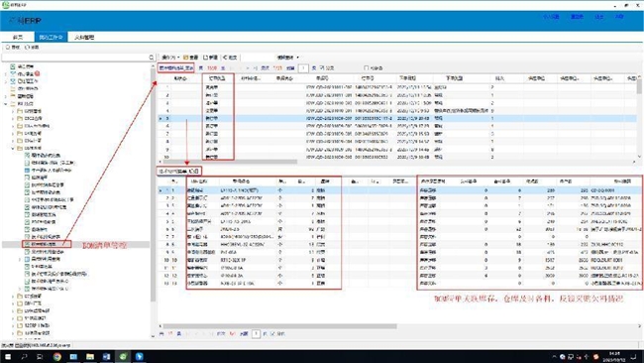644x363 pixels.
Task: Open the Windows Start menu
Action: 8,356
